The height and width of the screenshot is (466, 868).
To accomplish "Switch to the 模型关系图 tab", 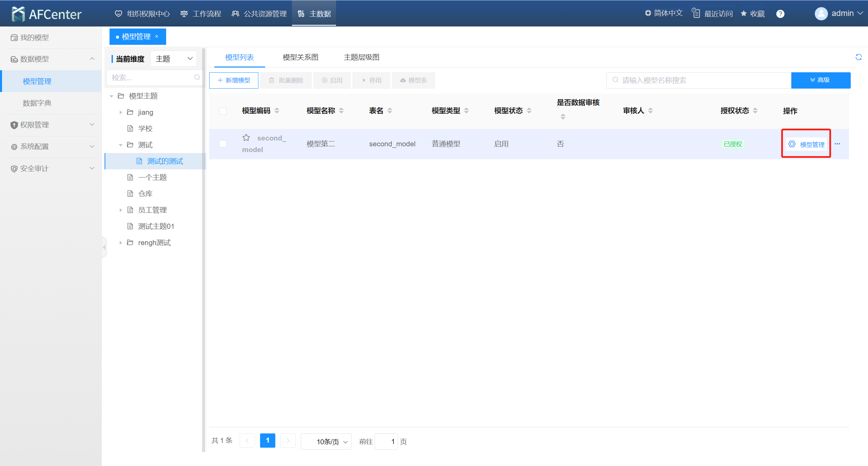I will (300, 57).
